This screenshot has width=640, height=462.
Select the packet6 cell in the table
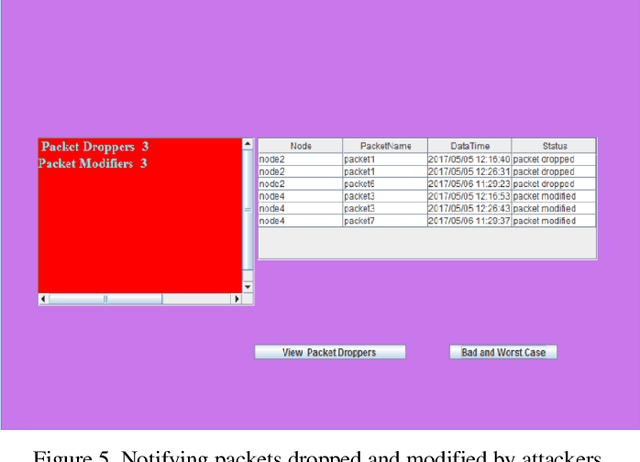(x=385, y=184)
